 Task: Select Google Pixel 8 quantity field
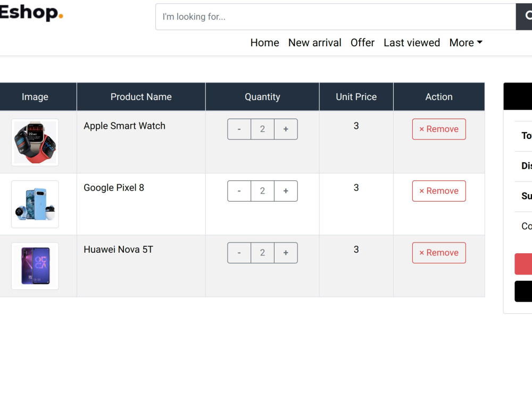click(262, 191)
